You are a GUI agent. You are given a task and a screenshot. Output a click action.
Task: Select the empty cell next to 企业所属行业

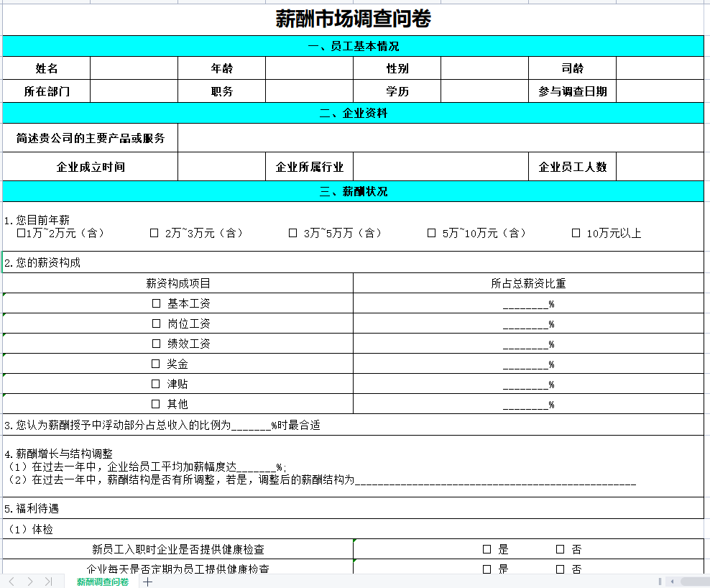[441, 167]
